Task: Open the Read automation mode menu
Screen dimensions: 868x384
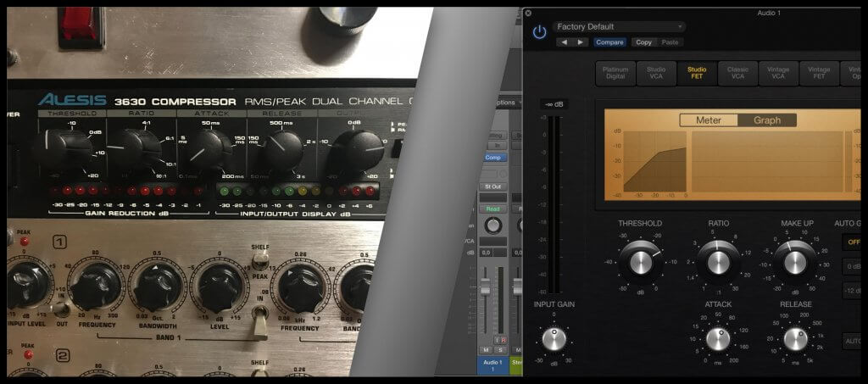Action: pyautogui.click(x=493, y=209)
